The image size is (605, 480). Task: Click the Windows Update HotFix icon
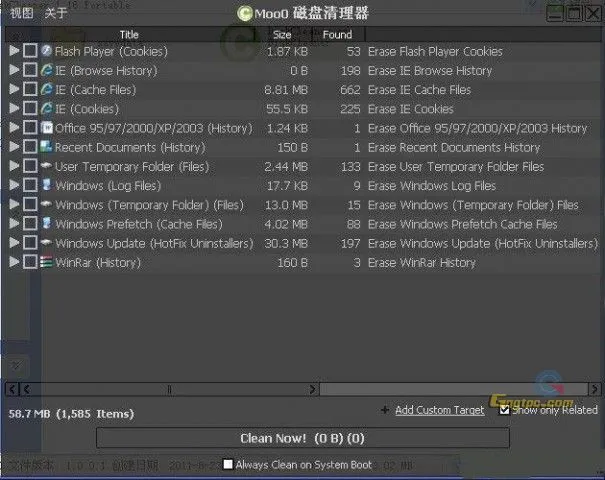click(x=46, y=243)
